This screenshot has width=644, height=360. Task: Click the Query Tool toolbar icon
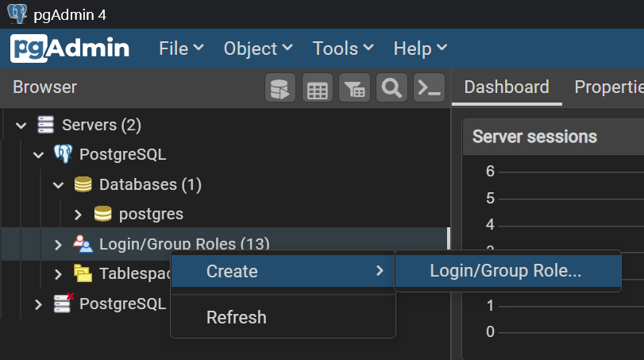point(280,88)
